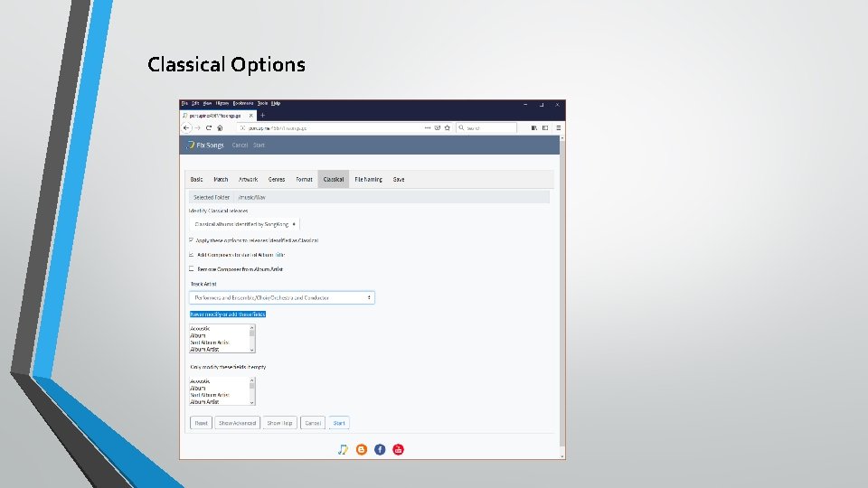Switch to the Format tab
The height and width of the screenshot is (488, 868).
coord(304,179)
